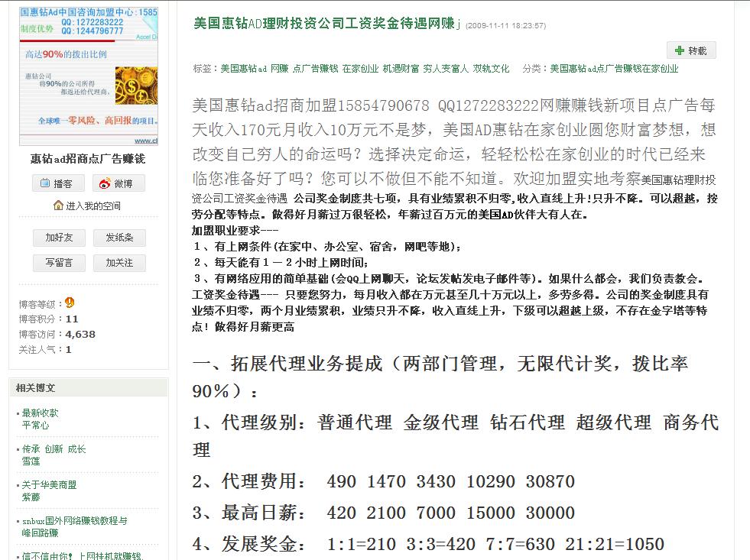Open the 在家创业 tag
This screenshot has height=560, width=750.
coord(361,69)
